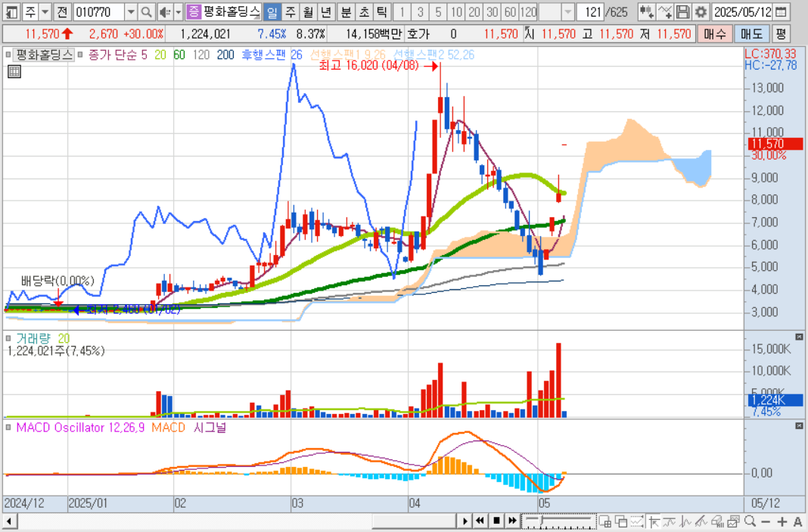Click the overlapping windows icon
Image resolution: width=808 pixels, height=532 pixels.
pyautogui.click(x=621, y=521)
